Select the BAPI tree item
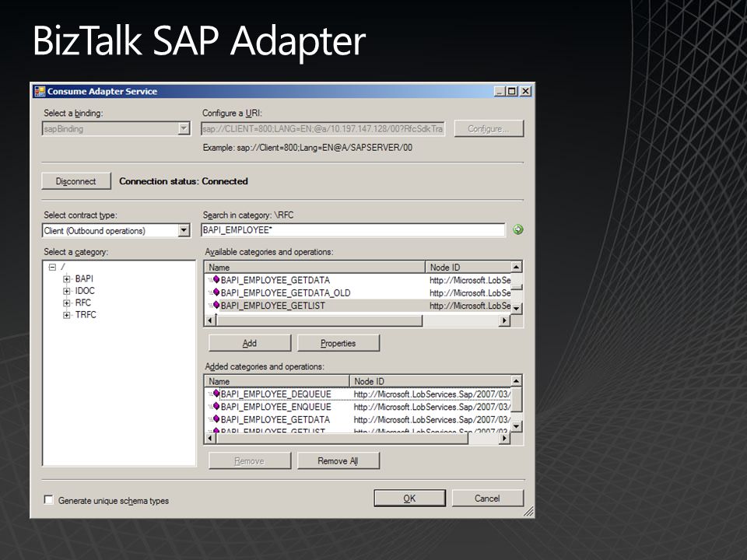The width and height of the screenshot is (747, 560). point(84,278)
